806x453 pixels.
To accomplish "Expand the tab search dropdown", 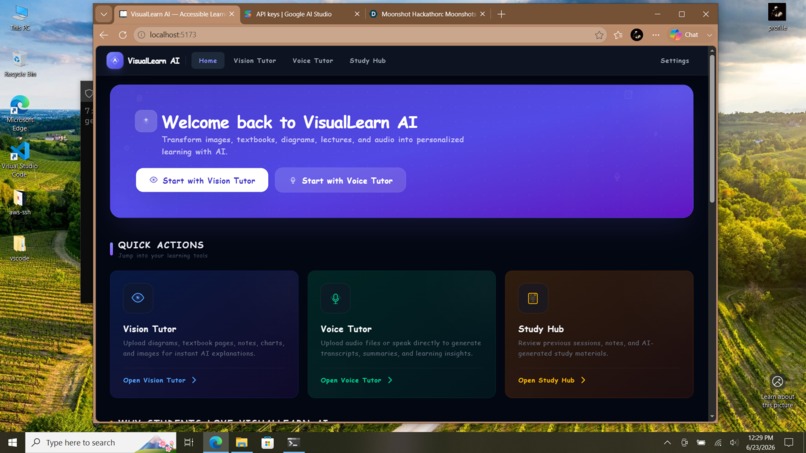I will point(104,14).
